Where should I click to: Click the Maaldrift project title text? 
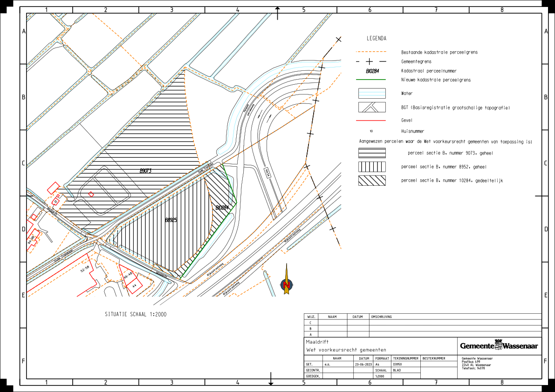coord(317,342)
